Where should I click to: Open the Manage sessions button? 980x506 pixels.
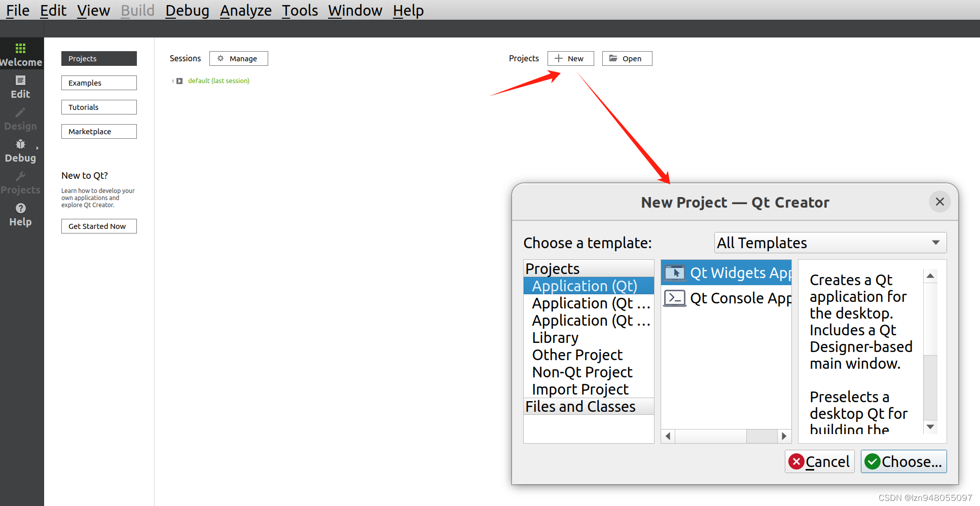click(239, 59)
